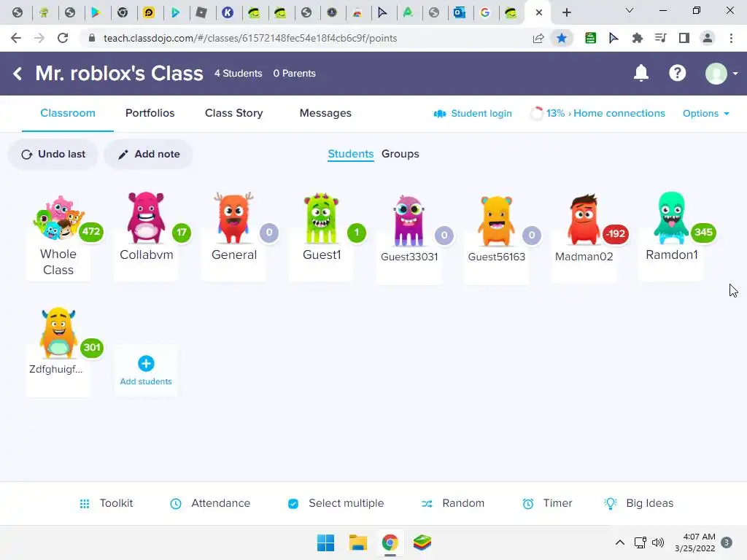Open Chrome profile icon
Screen dimensions: 747x560
pos(708,38)
